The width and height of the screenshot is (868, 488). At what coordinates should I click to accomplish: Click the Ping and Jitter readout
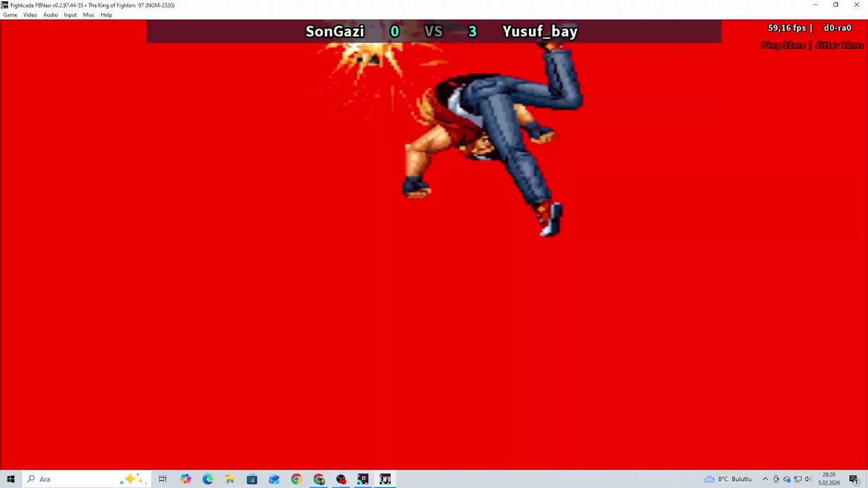click(x=812, y=45)
